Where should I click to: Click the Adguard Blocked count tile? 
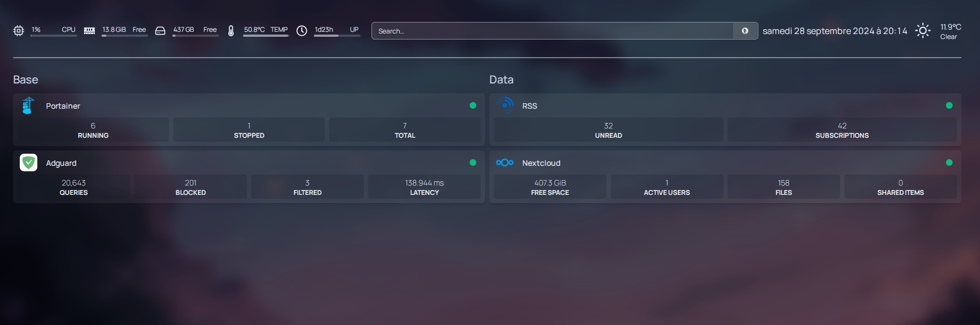point(190,187)
